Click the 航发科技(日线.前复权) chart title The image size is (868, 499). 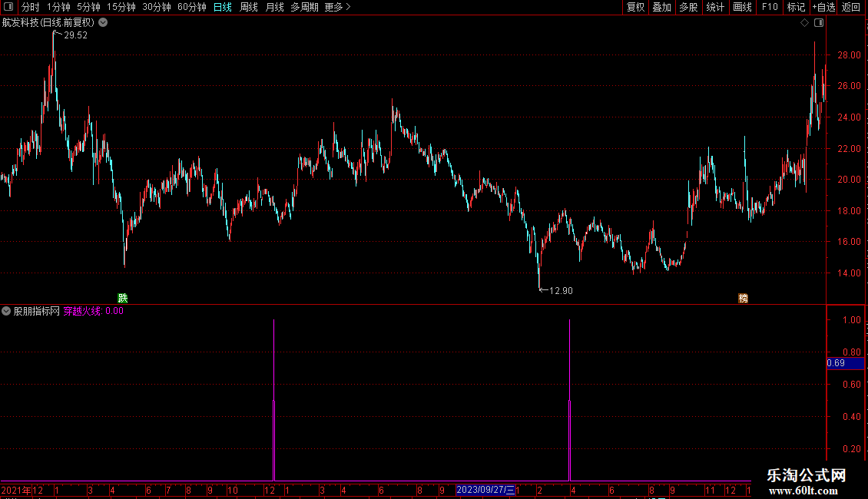pyautogui.click(x=48, y=22)
